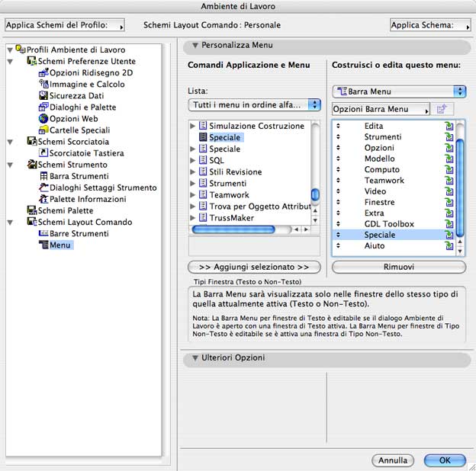Screen dimensions: 476x471
Task: Open the Barra Menu dropdown
Action: pyautogui.click(x=399, y=91)
